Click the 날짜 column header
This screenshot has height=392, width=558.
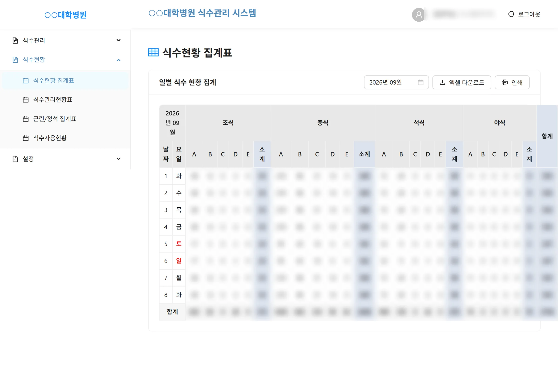pos(166,154)
